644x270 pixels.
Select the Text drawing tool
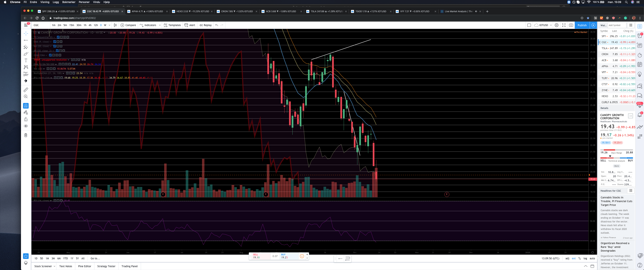pos(26,60)
